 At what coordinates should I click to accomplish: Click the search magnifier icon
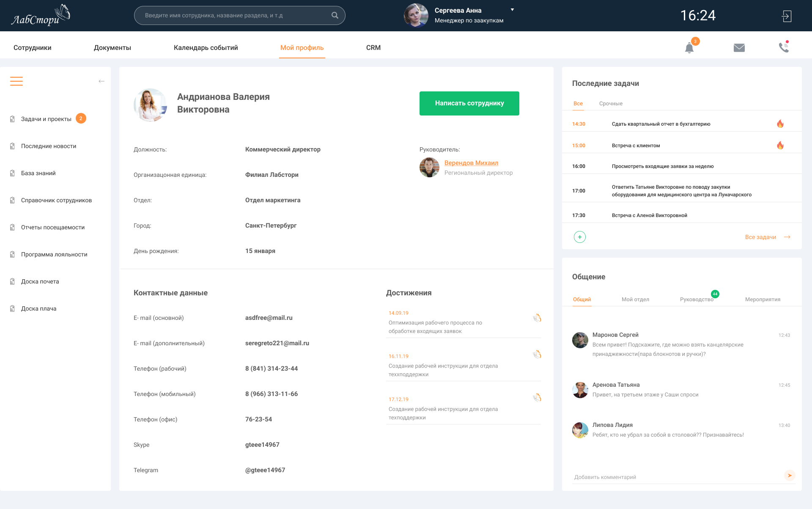[335, 15]
